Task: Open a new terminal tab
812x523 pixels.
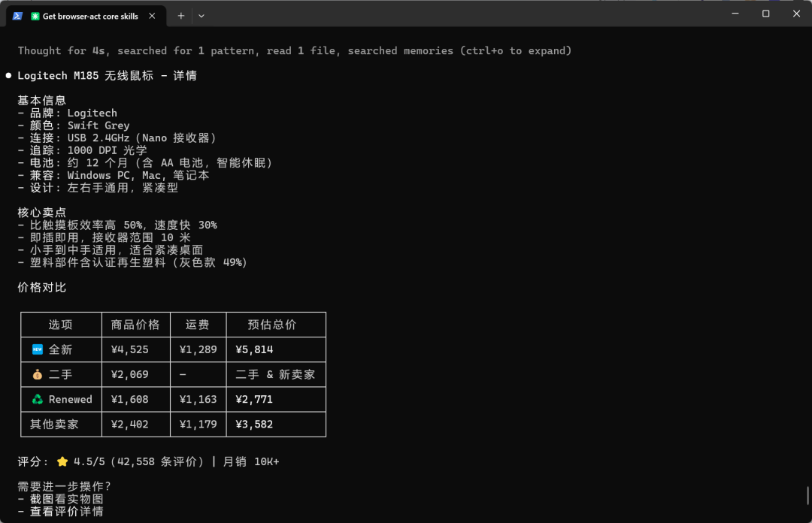Action: click(x=180, y=16)
